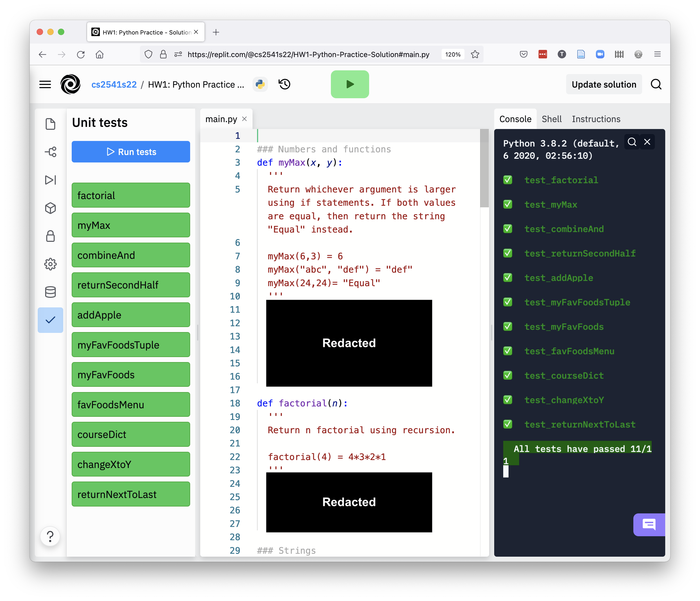Close the main.py editor tab
700x601 pixels.
click(245, 119)
